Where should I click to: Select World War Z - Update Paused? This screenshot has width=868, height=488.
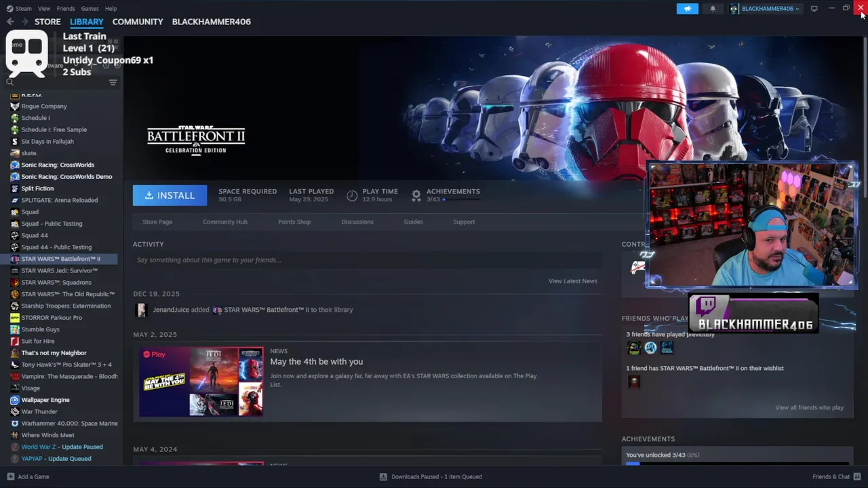pyautogui.click(x=61, y=447)
